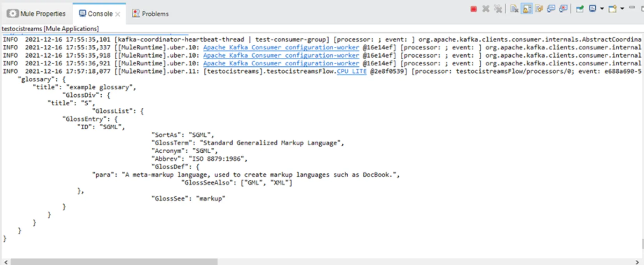Open the Problems tab
Viewport: 644px width, 265px height.
(150, 14)
